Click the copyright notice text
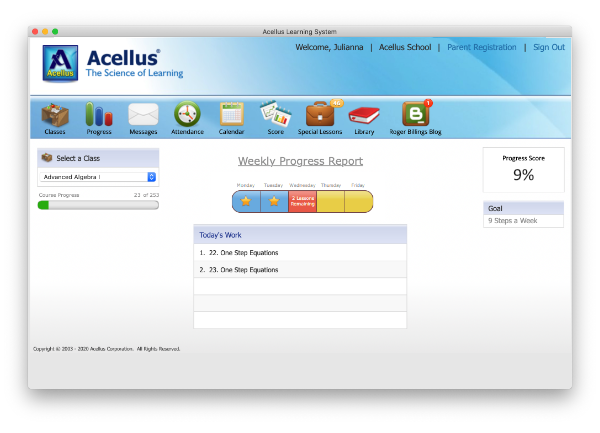The width and height of the screenshot is (600, 433). click(x=106, y=349)
